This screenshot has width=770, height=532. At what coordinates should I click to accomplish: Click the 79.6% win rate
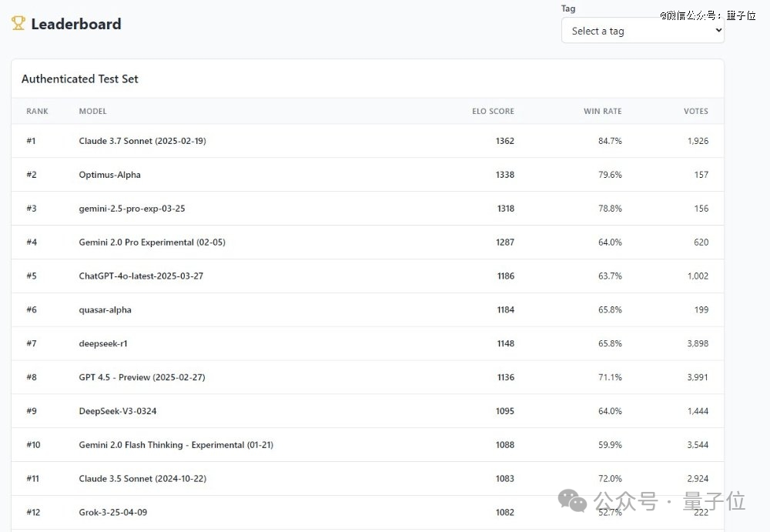[610, 175]
